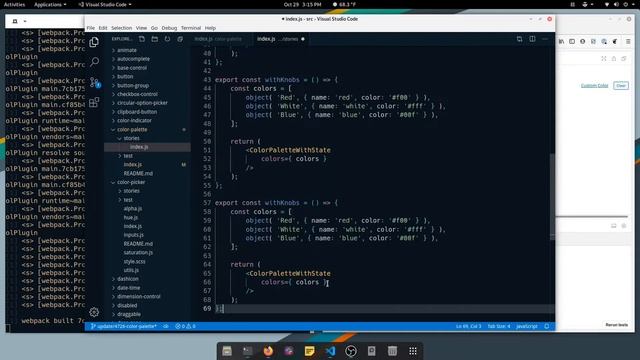Screen dimensions: 640x360
Task: Expand the animate folder
Action: coord(127,50)
